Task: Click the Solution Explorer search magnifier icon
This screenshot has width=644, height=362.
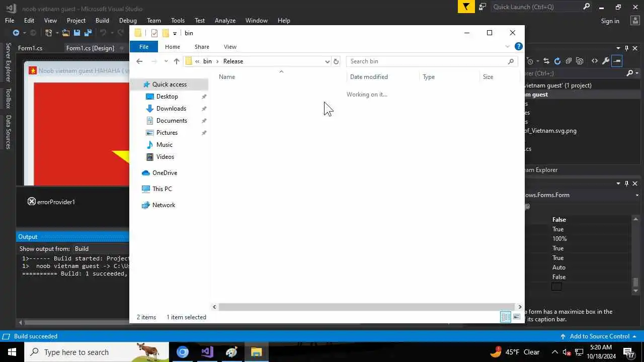Action: [629, 73]
